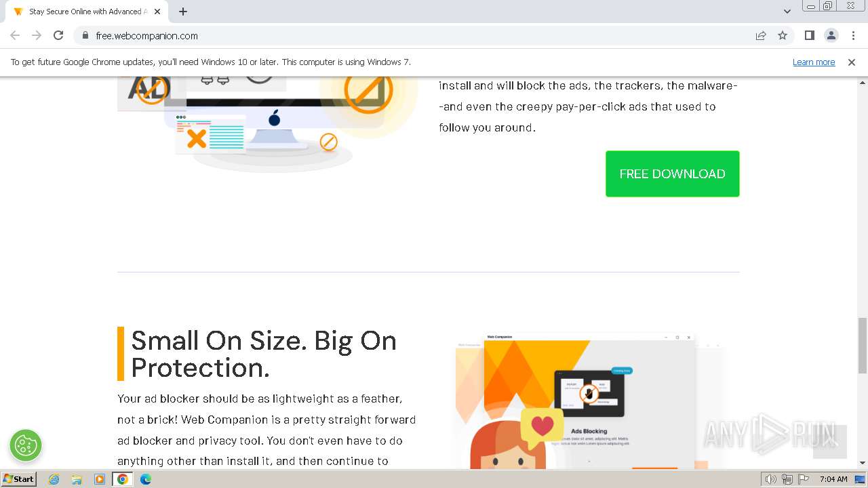Open the network tray icon

(x=787, y=479)
